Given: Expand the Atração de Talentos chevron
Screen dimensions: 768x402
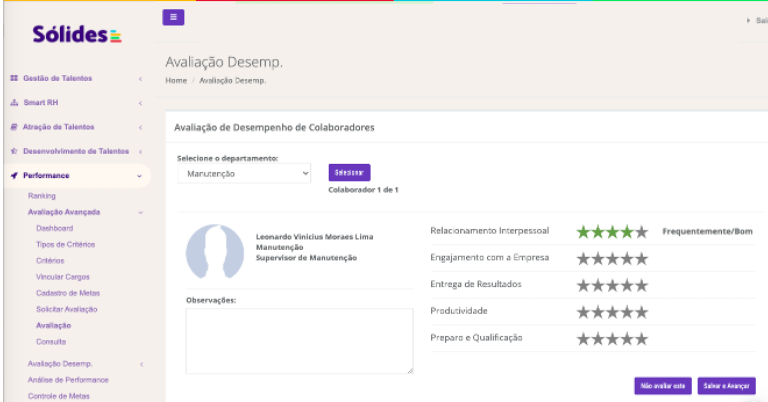Looking at the screenshot, I should pos(140,127).
